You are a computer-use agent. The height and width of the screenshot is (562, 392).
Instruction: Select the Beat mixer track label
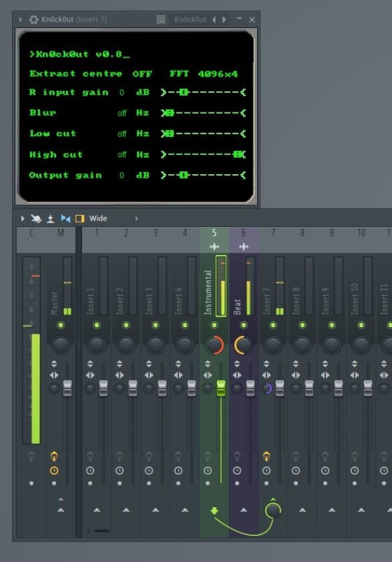pos(237,307)
